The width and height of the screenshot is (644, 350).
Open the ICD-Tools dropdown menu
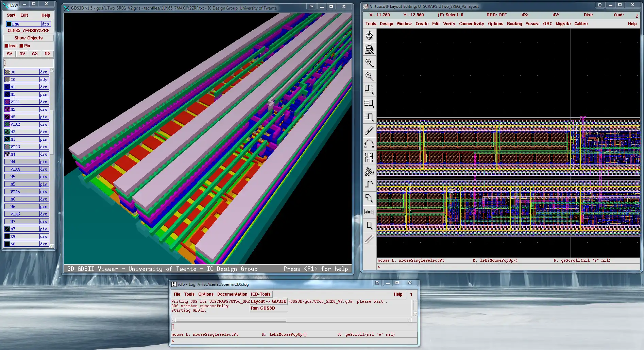point(260,294)
